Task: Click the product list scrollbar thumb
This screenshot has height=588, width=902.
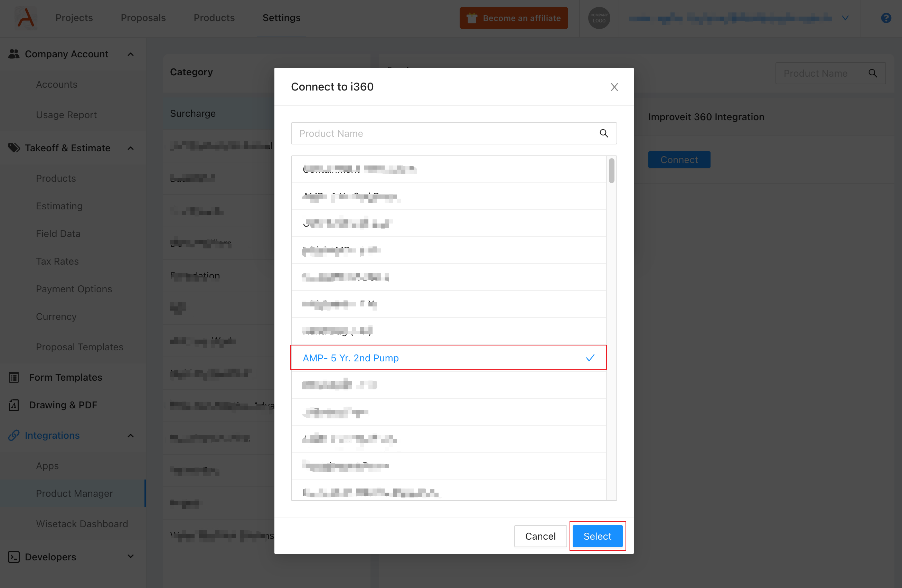Action: point(611,171)
